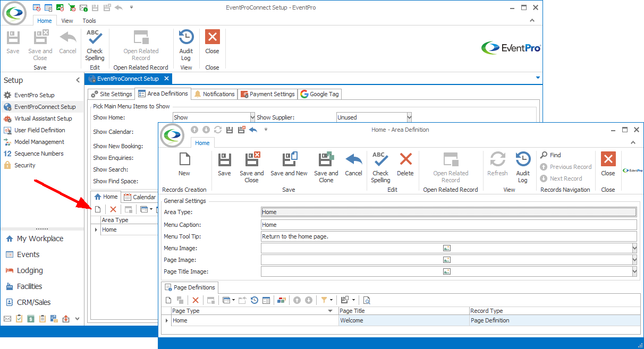Switch to Google Tag tab

(320, 94)
